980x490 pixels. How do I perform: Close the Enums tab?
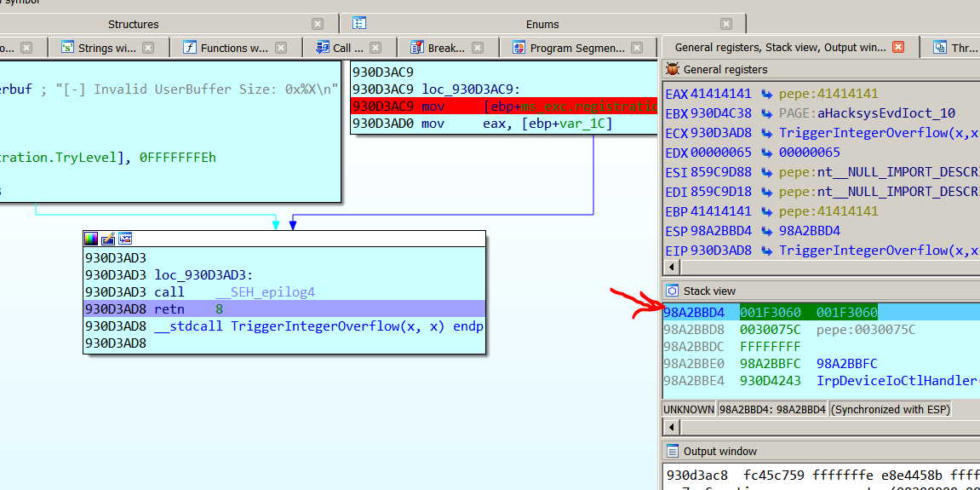click(726, 24)
